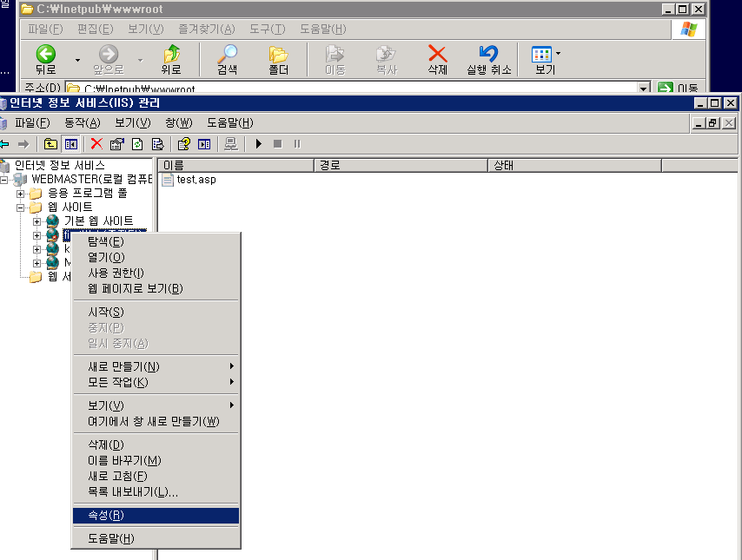Screen dimensions: 742x560
Task: Open 모든 작업(K) submenu in context menu
Action: pyautogui.click(x=156, y=382)
